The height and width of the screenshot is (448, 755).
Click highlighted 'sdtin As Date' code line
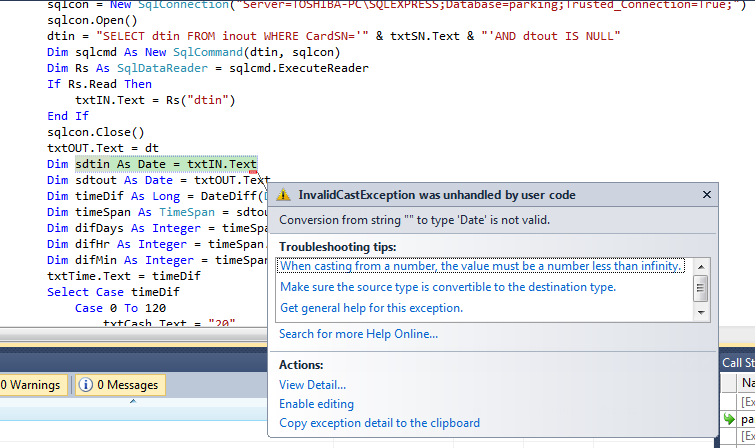point(165,164)
